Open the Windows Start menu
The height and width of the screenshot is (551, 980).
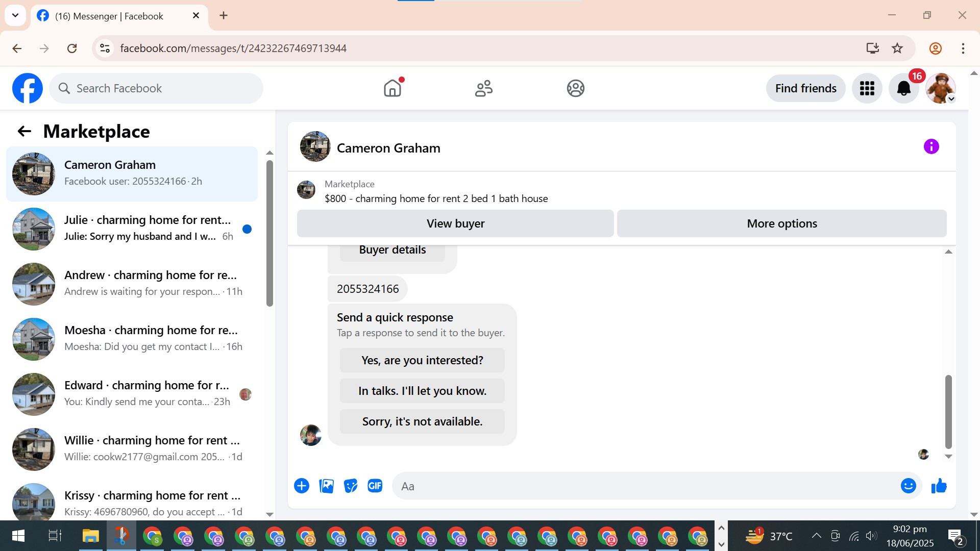[18, 536]
